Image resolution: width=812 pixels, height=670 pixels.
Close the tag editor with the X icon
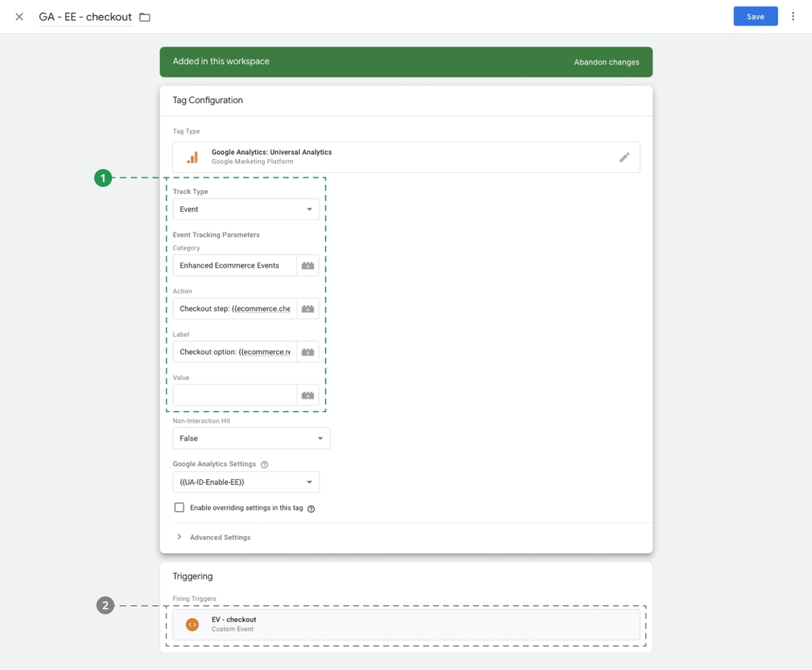pyautogui.click(x=19, y=17)
